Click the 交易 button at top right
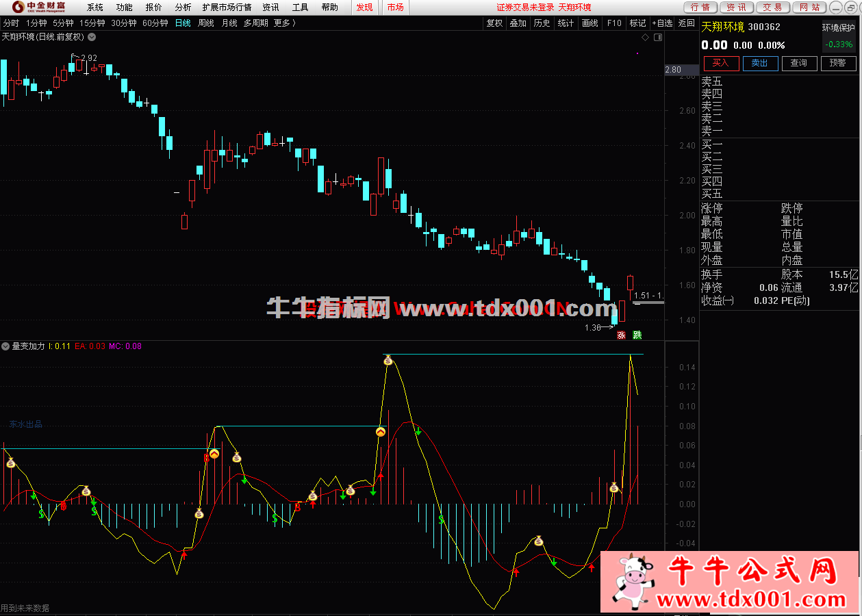 point(772,8)
